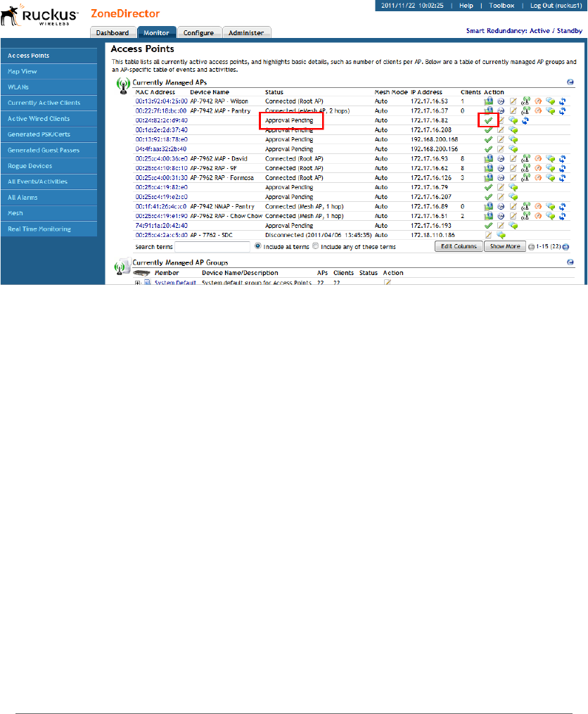Viewport: 588px width, 714px height.
Task: Open MAC address link 00:25:c4:00:36:e0
Action: tap(161, 159)
